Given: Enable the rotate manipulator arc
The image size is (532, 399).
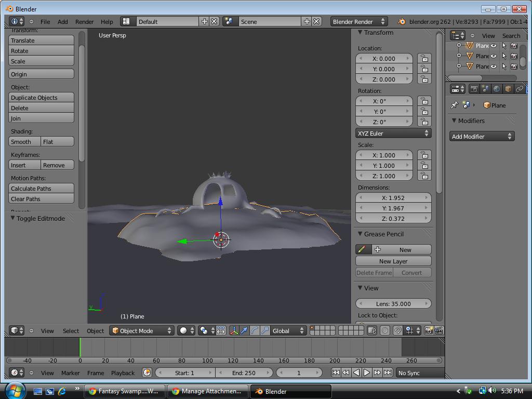Looking at the screenshot, I should point(255,330).
